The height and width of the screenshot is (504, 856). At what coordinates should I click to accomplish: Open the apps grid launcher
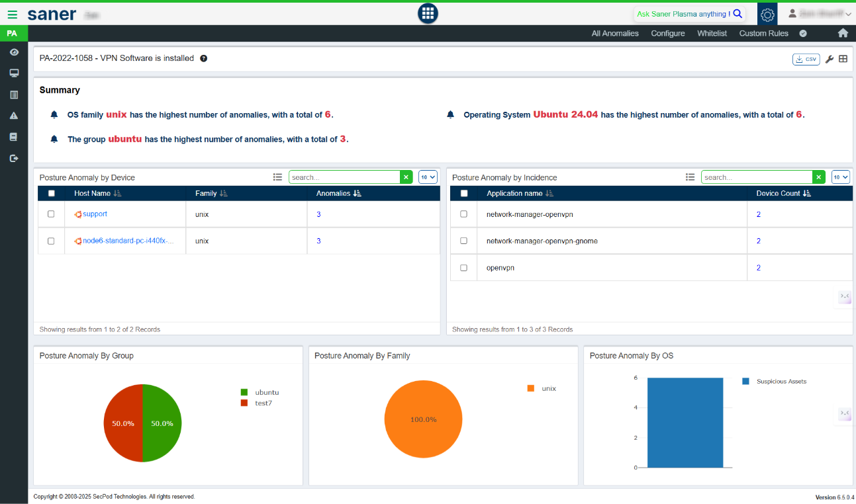[428, 13]
